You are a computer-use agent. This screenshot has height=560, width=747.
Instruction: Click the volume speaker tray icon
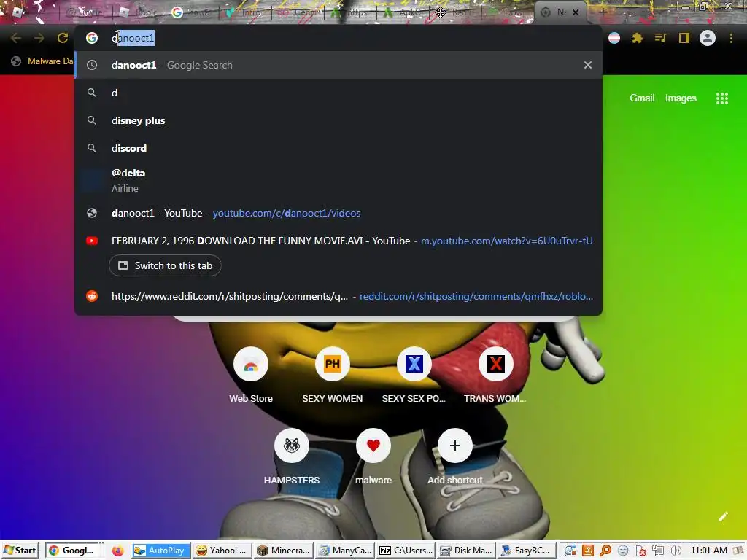pyautogui.click(x=675, y=551)
